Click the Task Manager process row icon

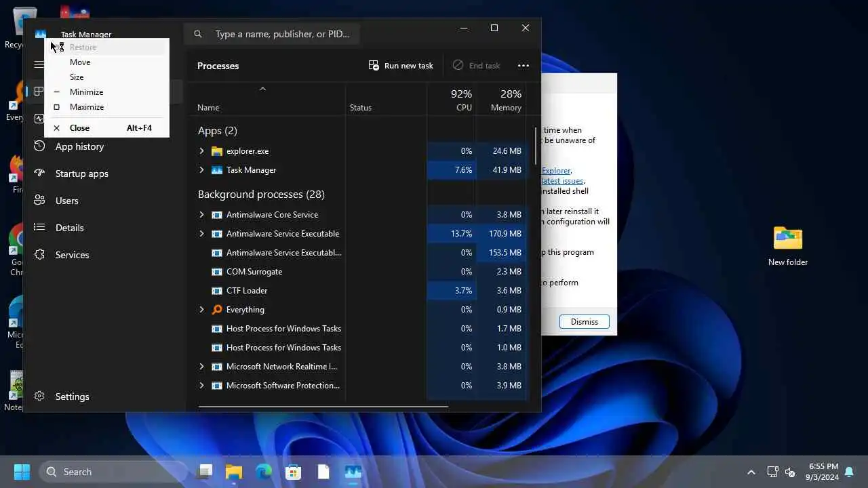(217, 170)
